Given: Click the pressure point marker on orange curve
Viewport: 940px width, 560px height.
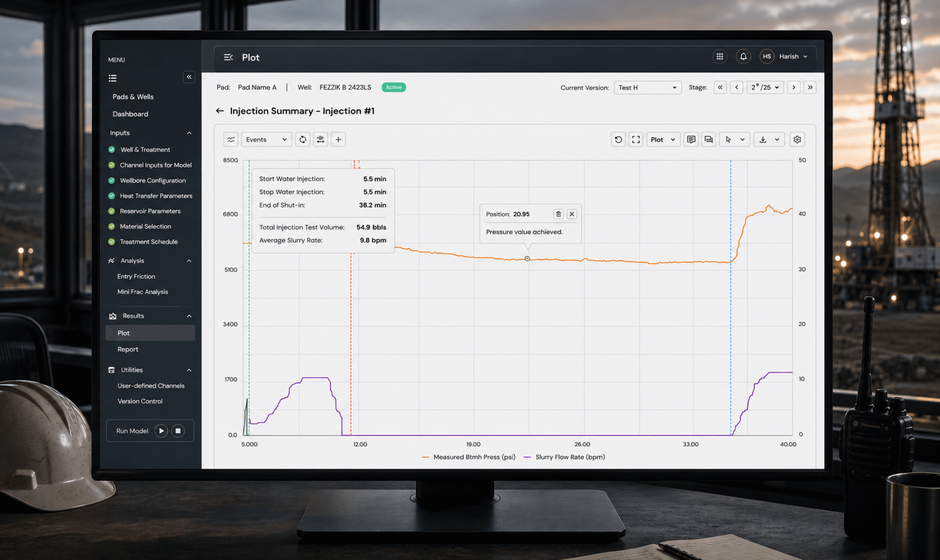Looking at the screenshot, I should click(x=527, y=259).
